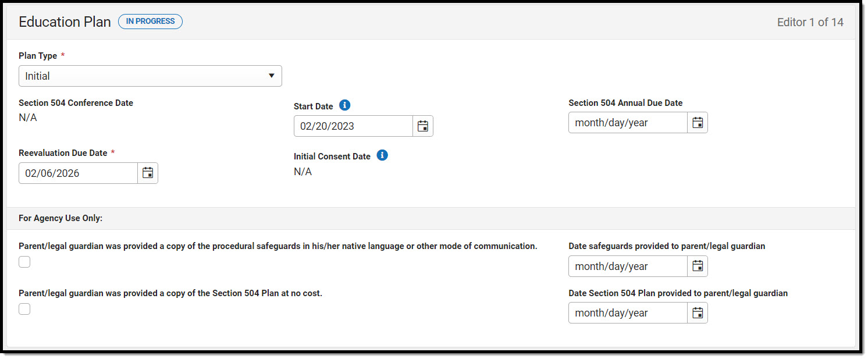Image resolution: width=868 pixels, height=359 pixels.
Task: Check the procedural safeguards provided checkbox
Action: pos(24,262)
